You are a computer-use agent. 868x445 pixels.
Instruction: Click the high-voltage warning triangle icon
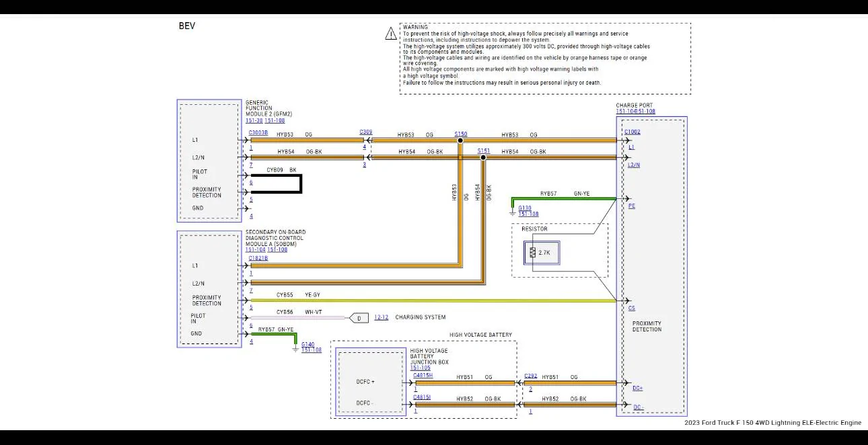click(x=391, y=34)
